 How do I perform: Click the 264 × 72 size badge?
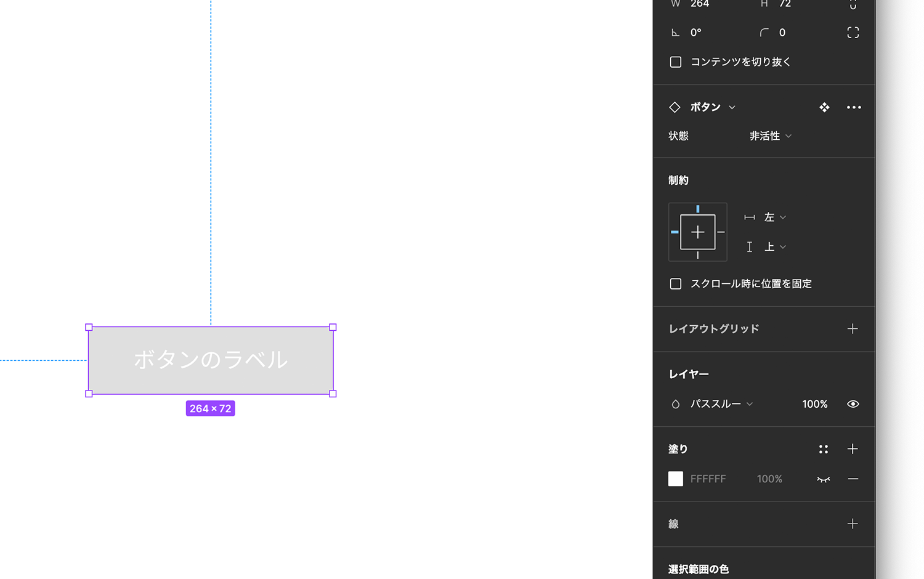[x=211, y=408]
